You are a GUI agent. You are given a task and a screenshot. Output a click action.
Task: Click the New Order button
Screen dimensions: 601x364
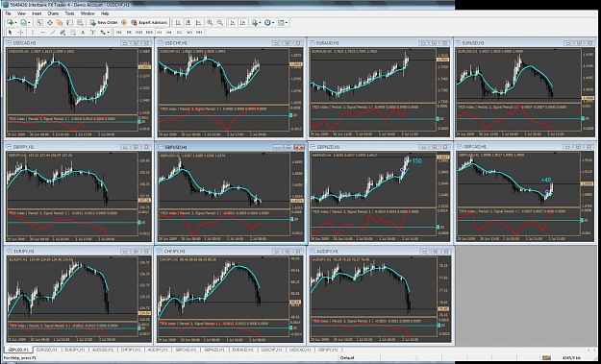(104, 23)
